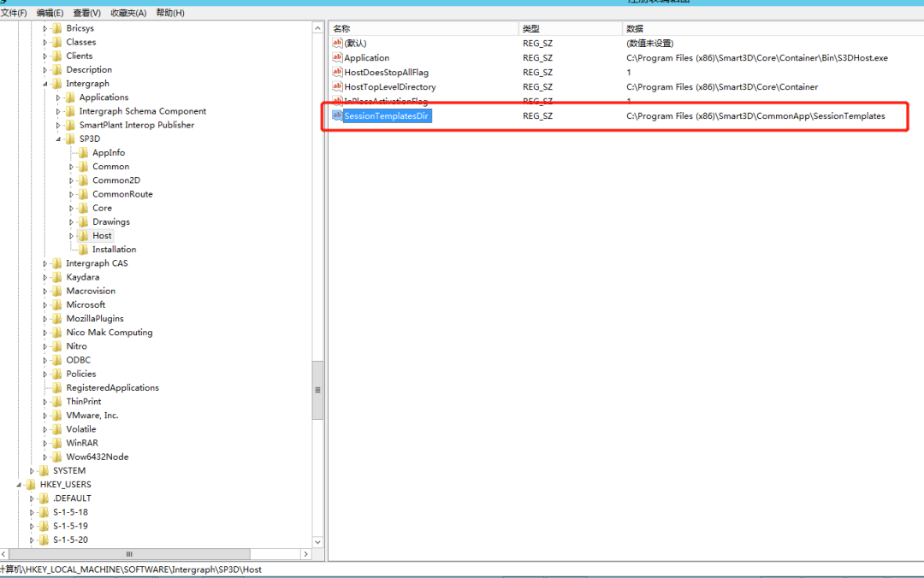Sort by the 数据 column header
924x578 pixels.
(773, 28)
